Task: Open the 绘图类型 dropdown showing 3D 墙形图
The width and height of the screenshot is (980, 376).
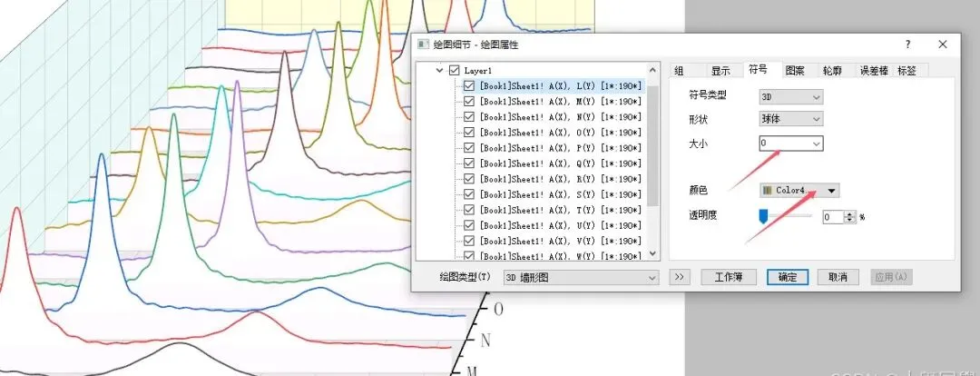Action: click(581, 277)
